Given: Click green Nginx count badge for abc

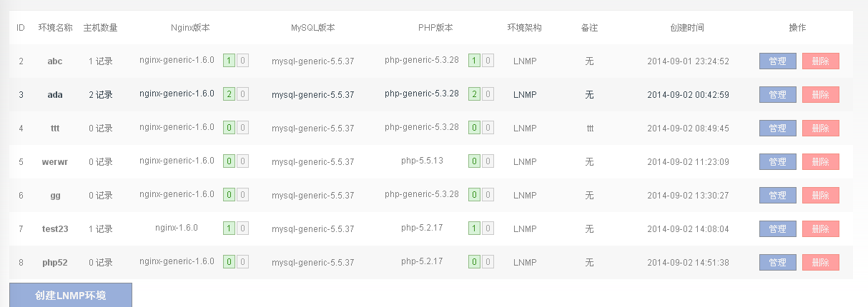Looking at the screenshot, I should 229,61.
